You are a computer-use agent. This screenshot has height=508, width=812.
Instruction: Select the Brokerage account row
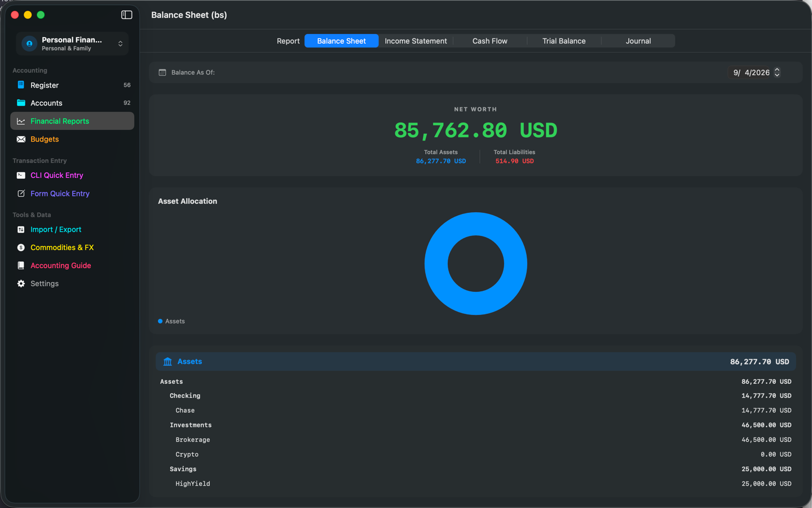point(475,440)
